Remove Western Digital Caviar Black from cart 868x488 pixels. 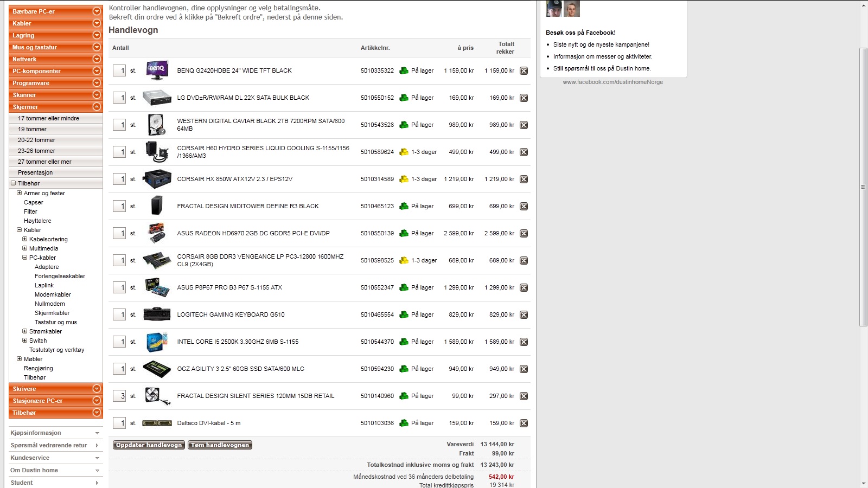[x=524, y=125]
